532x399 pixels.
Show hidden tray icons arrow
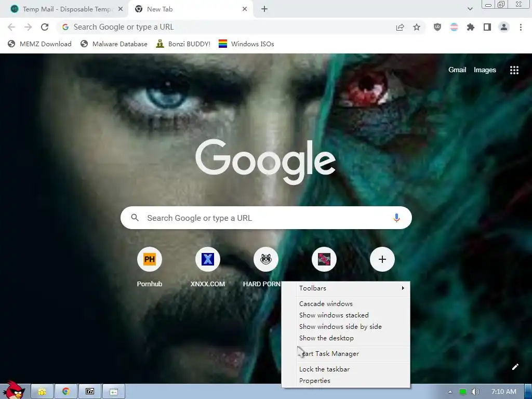(x=450, y=392)
